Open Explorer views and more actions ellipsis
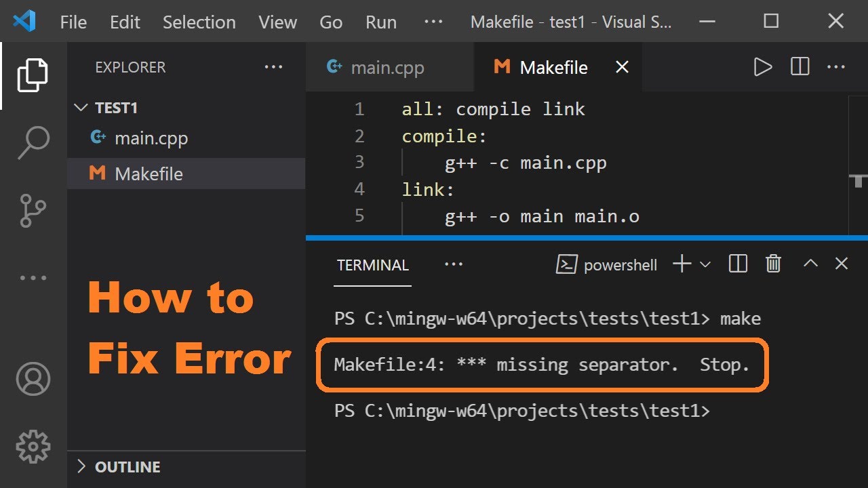 tap(274, 67)
